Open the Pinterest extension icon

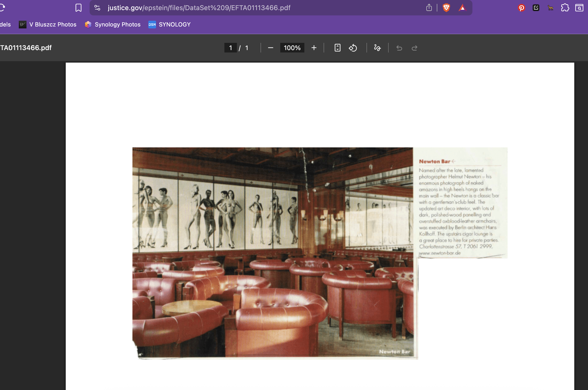521,8
